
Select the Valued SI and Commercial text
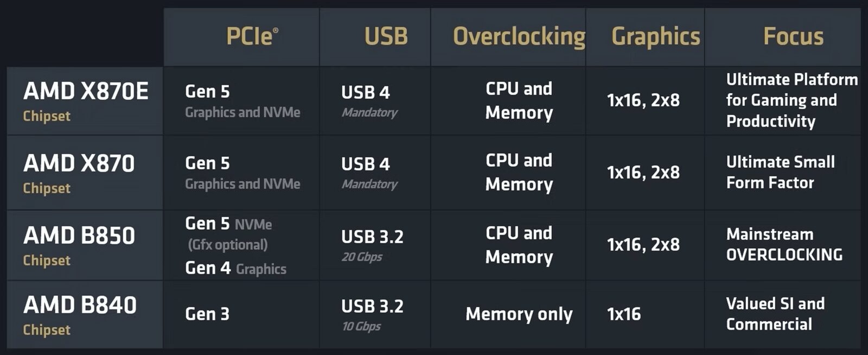[775, 314]
